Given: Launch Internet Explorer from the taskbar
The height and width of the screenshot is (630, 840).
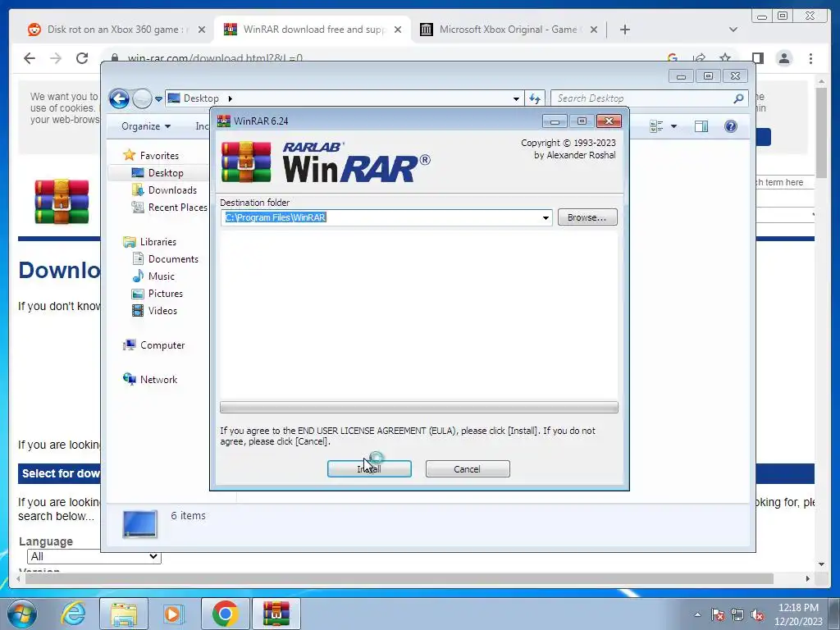Looking at the screenshot, I should 73,614.
